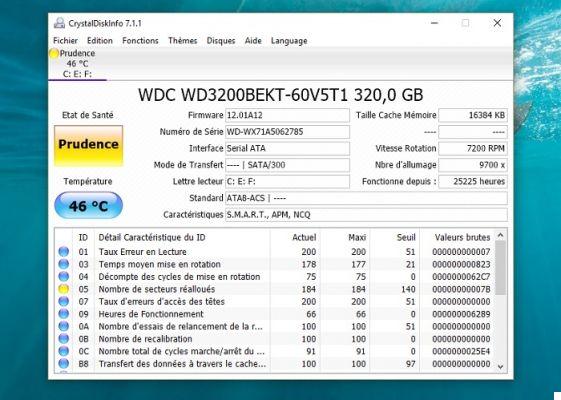The image size is (561, 400).
Task: Open the Language menu
Action: [x=289, y=41]
